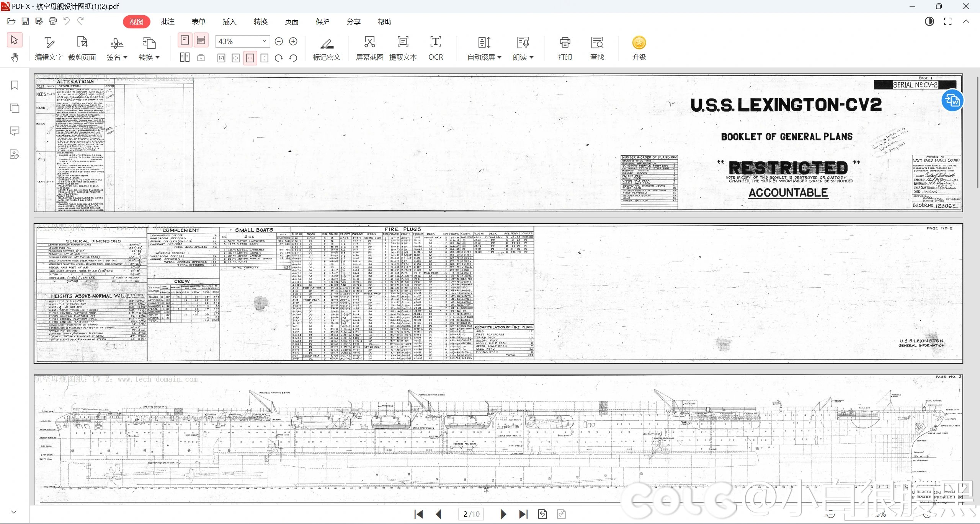Click the Extract Text (提取文本) tool

tap(403, 49)
